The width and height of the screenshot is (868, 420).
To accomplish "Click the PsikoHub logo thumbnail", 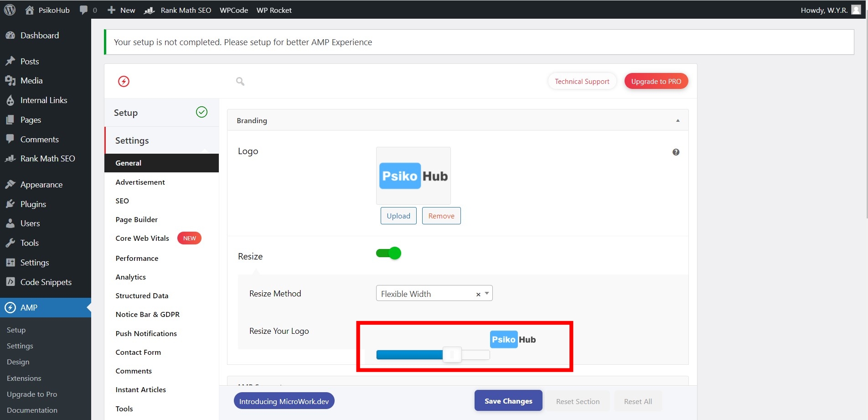I will pyautogui.click(x=413, y=176).
